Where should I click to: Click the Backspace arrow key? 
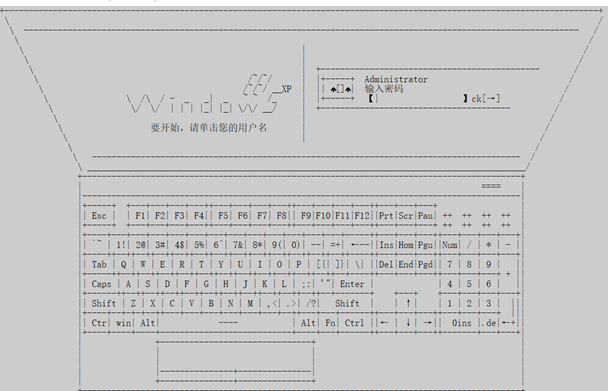click(x=359, y=244)
